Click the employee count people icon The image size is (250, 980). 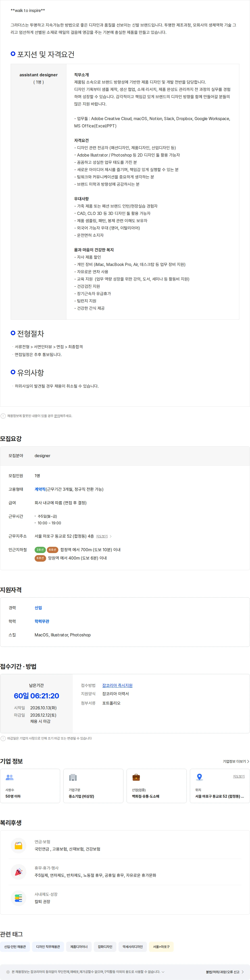(10, 777)
